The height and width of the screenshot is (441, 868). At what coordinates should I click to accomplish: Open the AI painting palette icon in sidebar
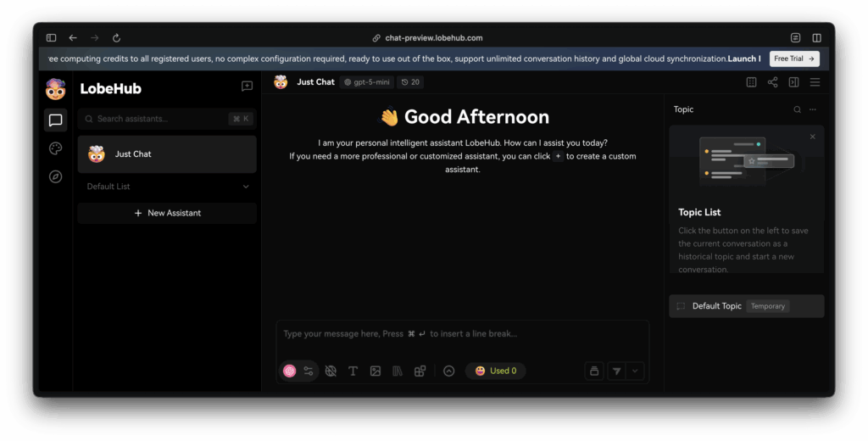[56, 148]
